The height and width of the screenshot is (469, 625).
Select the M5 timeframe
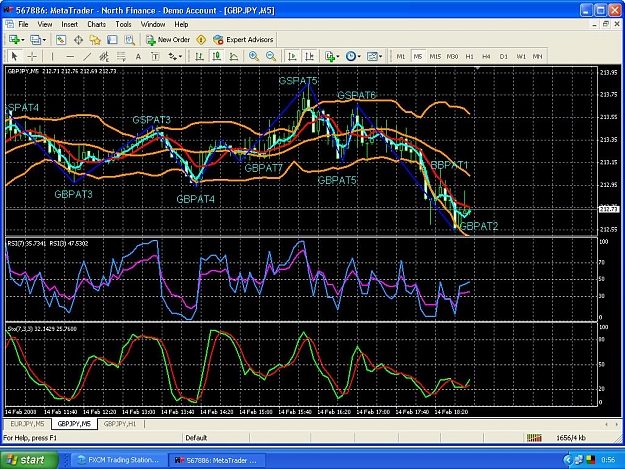[x=418, y=57]
